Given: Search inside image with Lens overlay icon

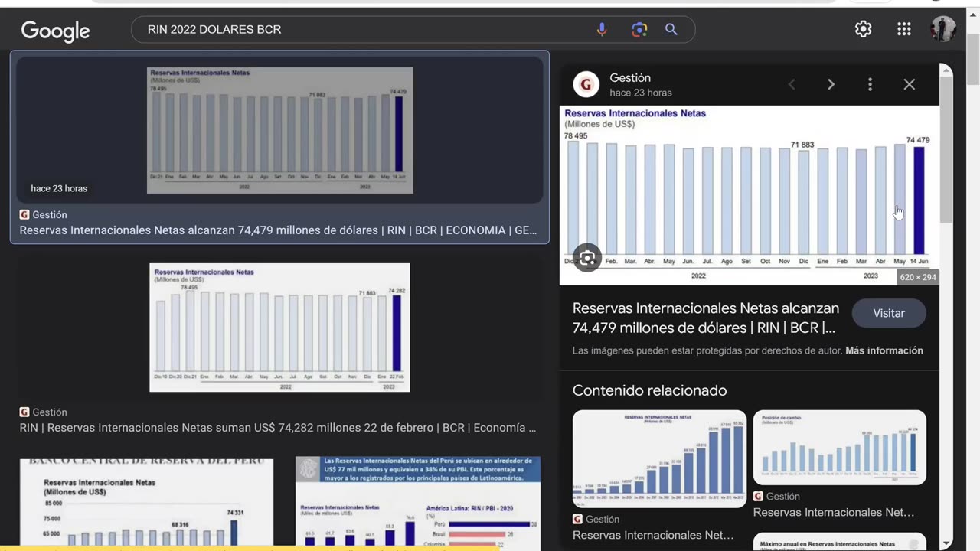Looking at the screenshot, I should pos(587,259).
